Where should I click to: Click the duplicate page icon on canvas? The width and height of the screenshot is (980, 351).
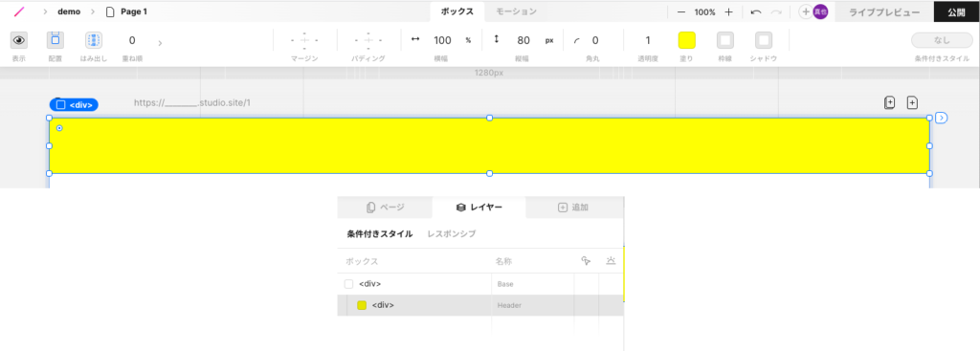coord(889,103)
